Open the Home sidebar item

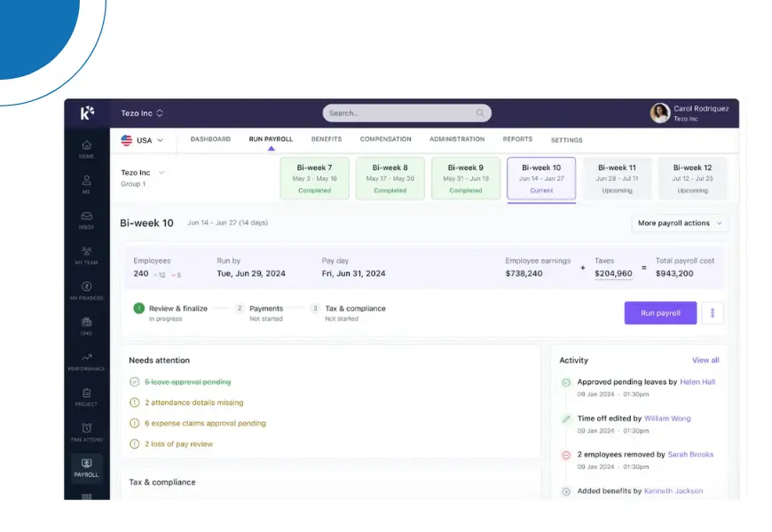(87, 149)
